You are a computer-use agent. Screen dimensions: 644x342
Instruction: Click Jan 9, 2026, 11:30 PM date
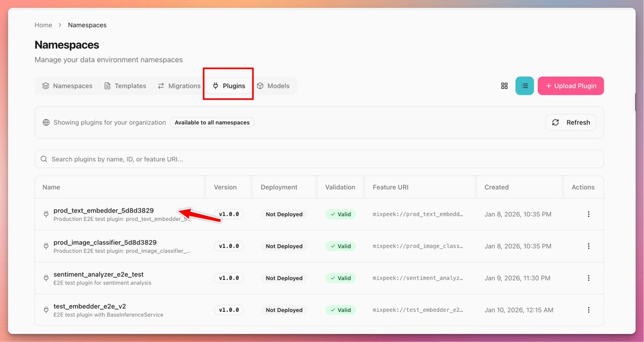517,278
